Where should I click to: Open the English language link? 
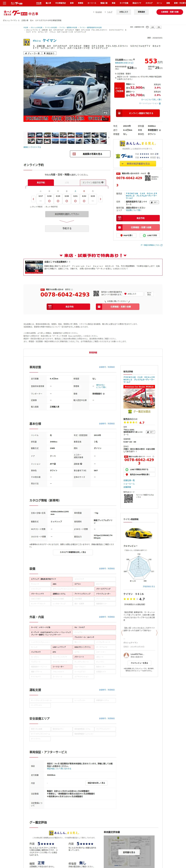coord(99,12)
